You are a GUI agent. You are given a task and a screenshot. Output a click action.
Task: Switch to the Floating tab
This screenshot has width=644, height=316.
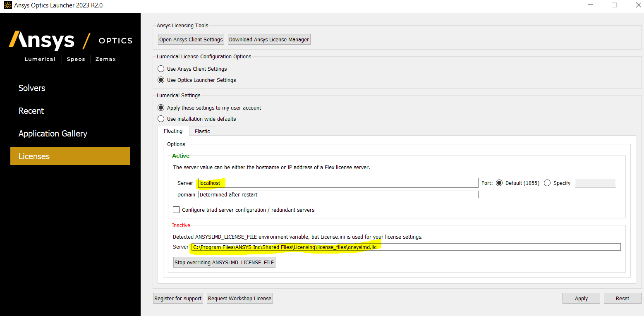(173, 131)
